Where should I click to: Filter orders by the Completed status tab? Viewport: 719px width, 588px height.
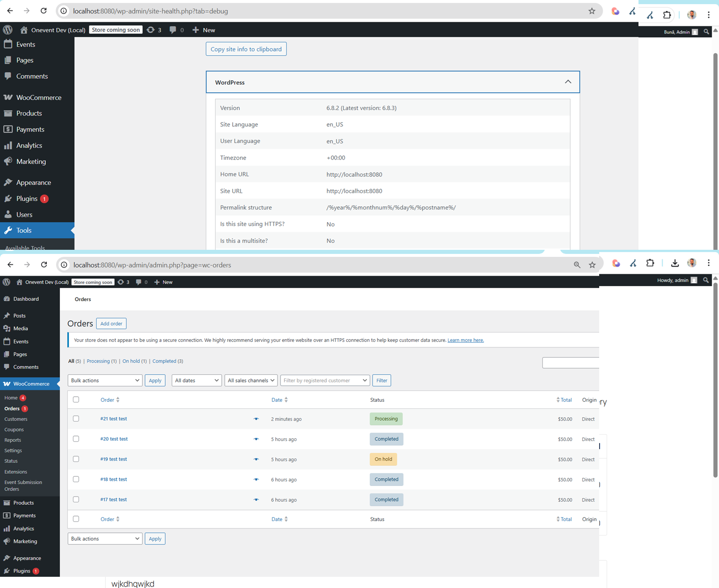click(x=164, y=361)
